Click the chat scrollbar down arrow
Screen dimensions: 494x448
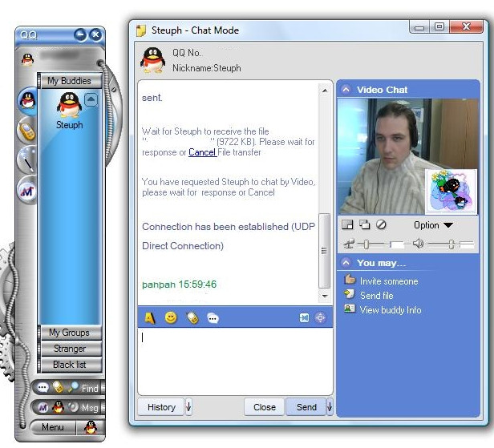[325, 296]
